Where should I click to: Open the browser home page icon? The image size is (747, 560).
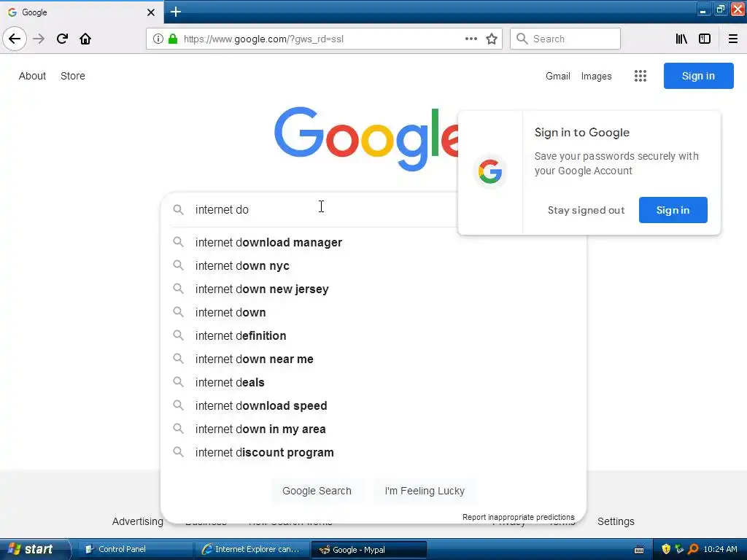[85, 39]
